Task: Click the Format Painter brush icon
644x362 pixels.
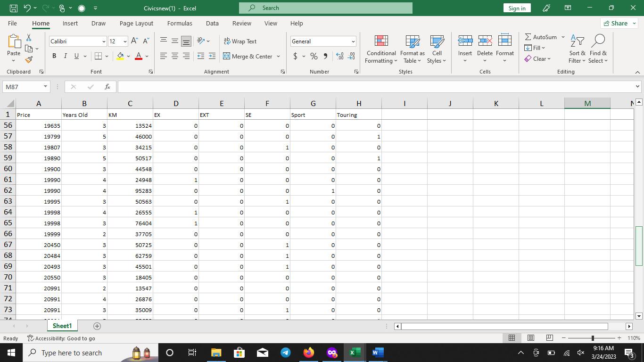Action: 29,60
